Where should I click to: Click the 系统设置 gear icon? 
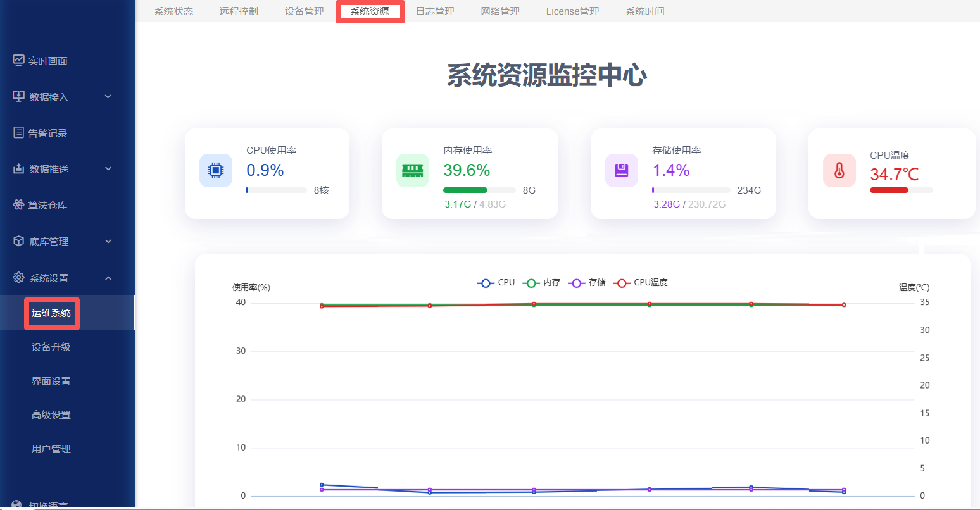tap(19, 278)
